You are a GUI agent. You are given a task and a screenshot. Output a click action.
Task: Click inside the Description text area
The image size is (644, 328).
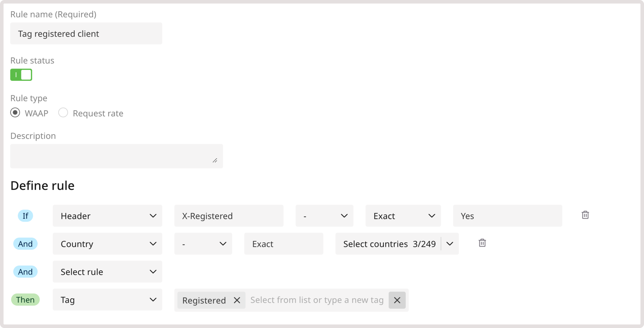pyautogui.click(x=117, y=156)
